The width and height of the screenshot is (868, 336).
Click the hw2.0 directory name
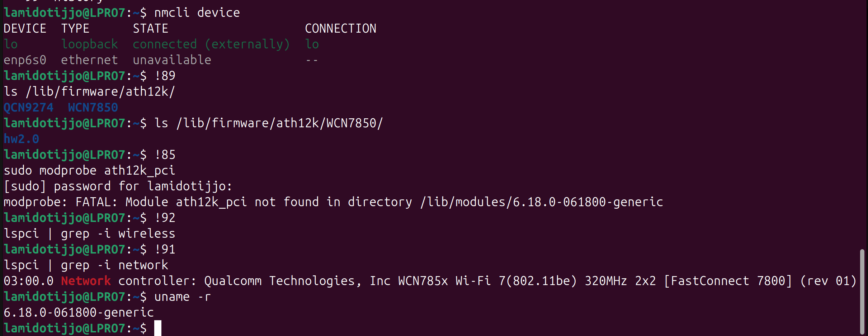tap(21, 139)
